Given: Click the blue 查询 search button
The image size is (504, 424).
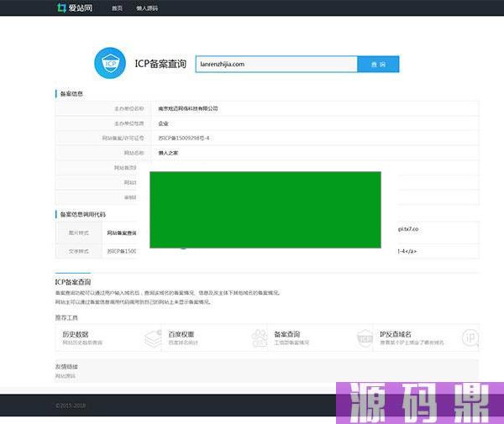Looking at the screenshot, I should tap(378, 65).
